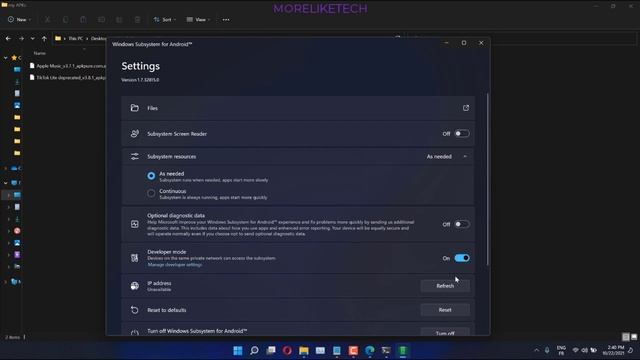Select the As needed radio button
640x360 pixels.
pyautogui.click(x=151, y=176)
